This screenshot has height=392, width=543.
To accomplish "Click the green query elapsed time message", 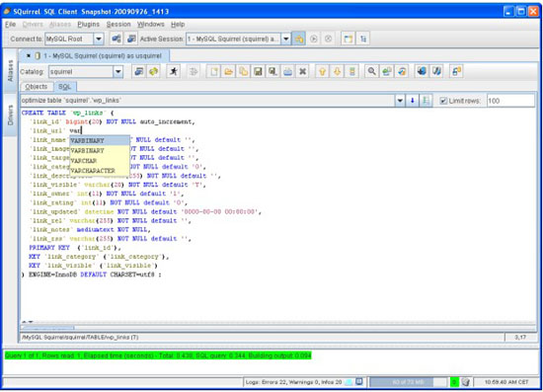I will tap(158, 355).
